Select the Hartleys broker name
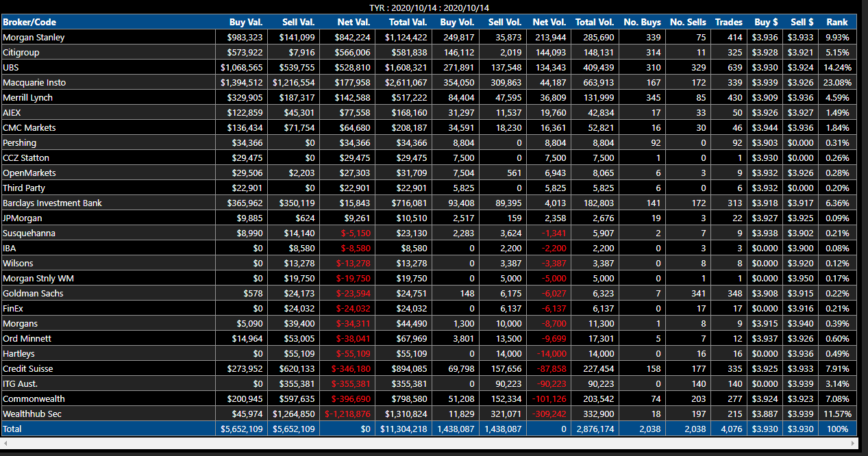Screen dimensions: 868x456 [x=18, y=353]
